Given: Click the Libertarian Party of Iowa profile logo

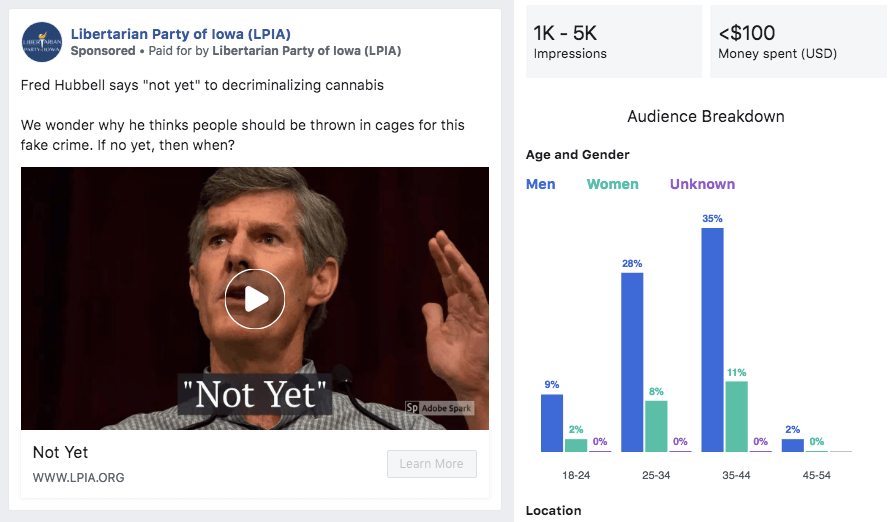Looking at the screenshot, I should [x=42, y=42].
